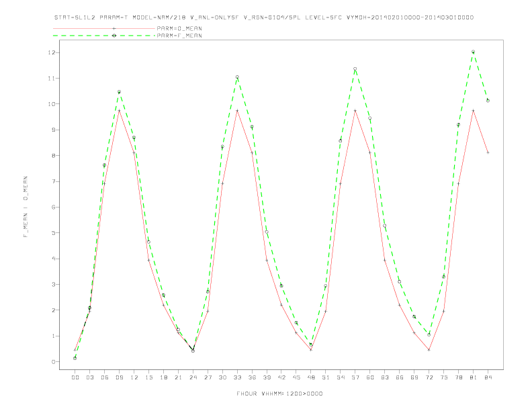This screenshot has height=411, width=532.
Task: Click the x-axis hour label 12
Action: pyautogui.click(x=134, y=377)
